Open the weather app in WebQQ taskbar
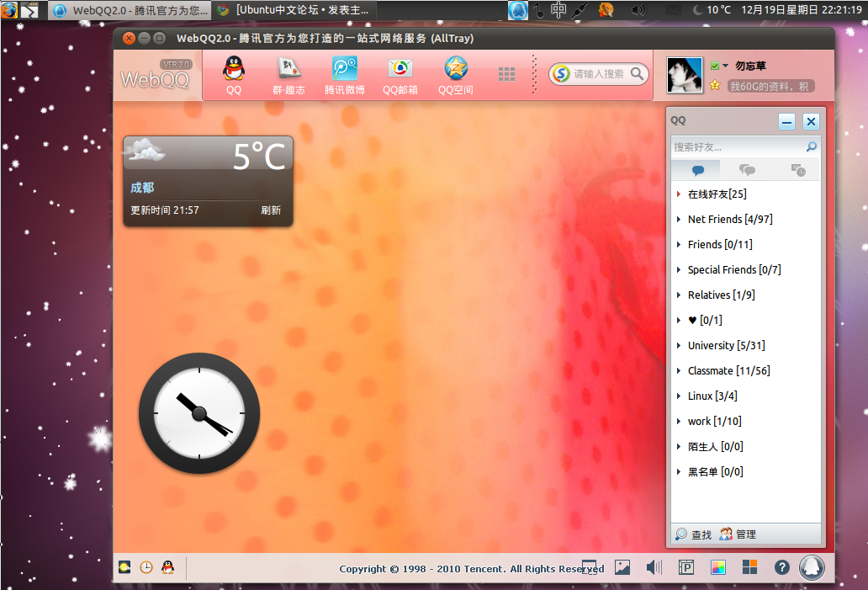 pos(124,567)
